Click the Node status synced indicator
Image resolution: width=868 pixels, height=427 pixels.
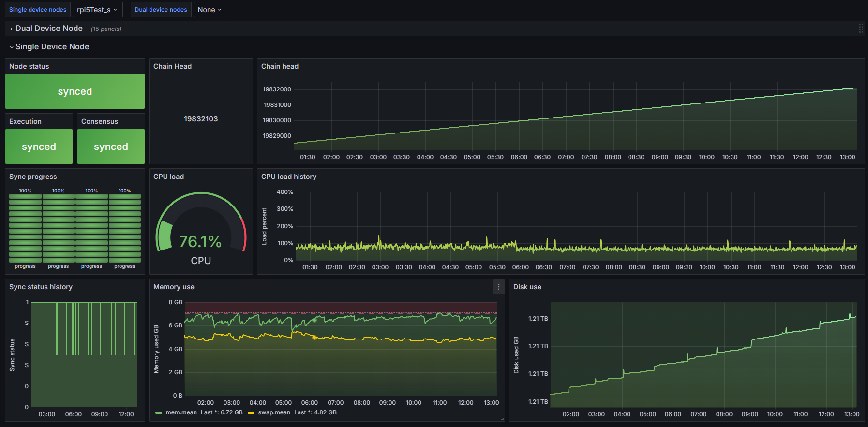[x=75, y=91]
